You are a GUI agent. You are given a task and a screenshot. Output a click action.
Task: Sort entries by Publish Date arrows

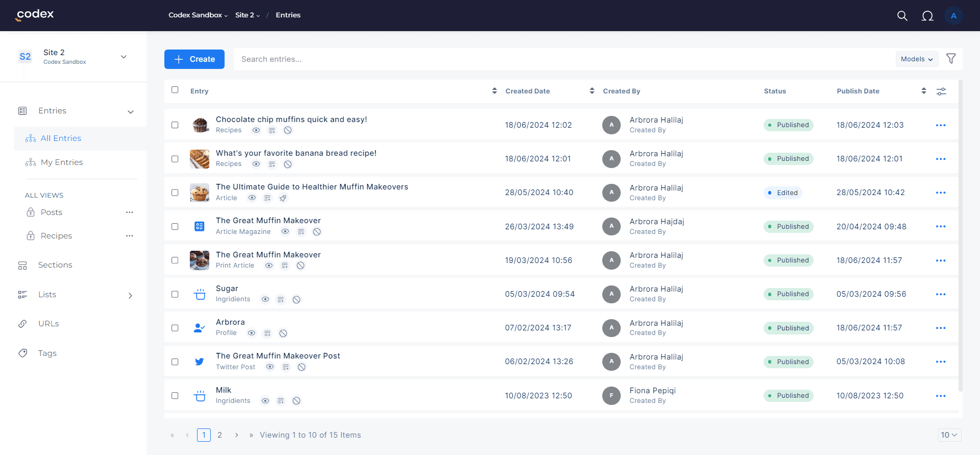click(x=924, y=91)
